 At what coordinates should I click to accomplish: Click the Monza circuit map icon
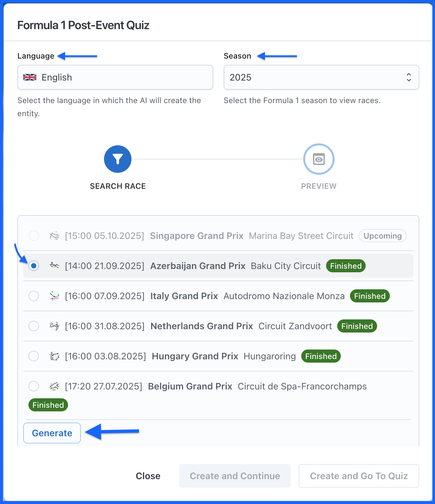click(x=54, y=296)
